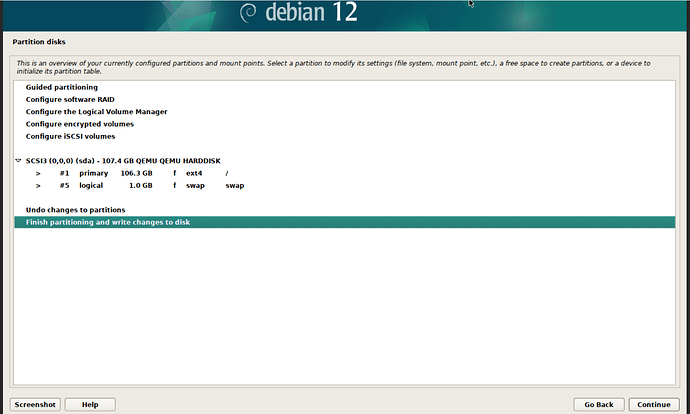Open Configure software RAID
This screenshot has width=690, height=414.
(70, 99)
